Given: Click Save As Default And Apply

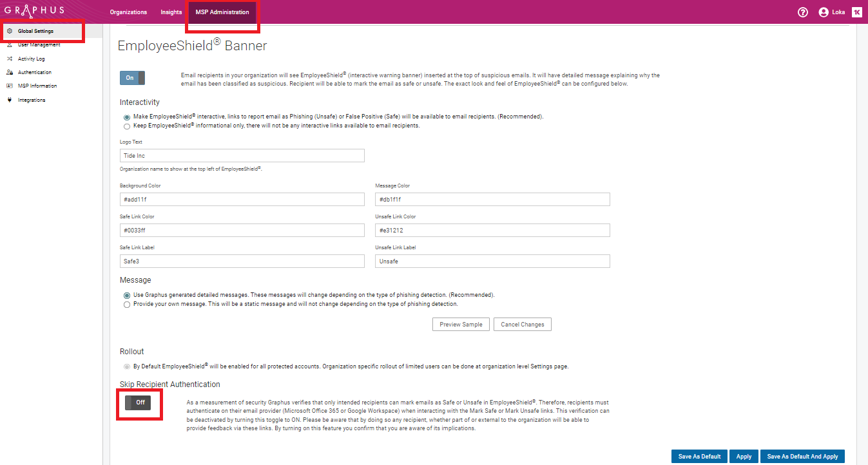Looking at the screenshot, I should click(802, 457).
